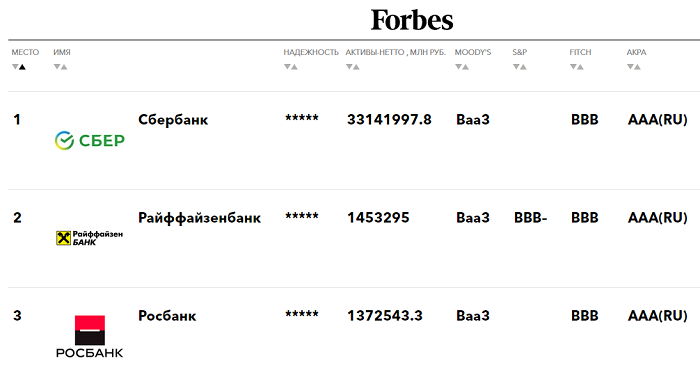This screenshot has height=370, width=700.
Task: Sort by MOODY'S rating arrows
Action: [462, 67]
